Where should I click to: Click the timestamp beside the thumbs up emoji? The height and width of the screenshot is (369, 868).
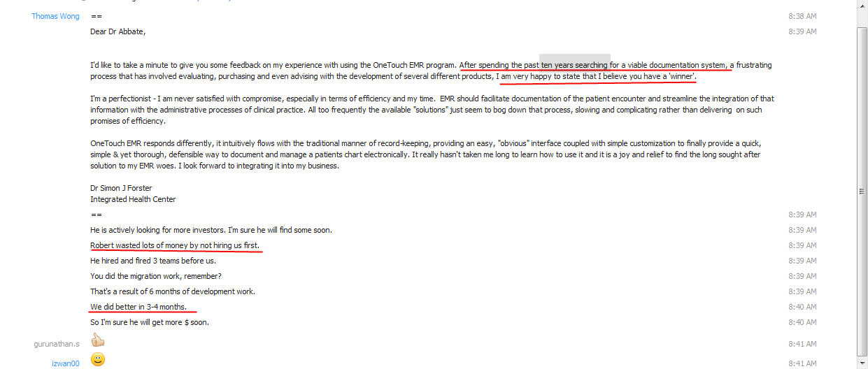pyautogui.click(x=802, y=344)
